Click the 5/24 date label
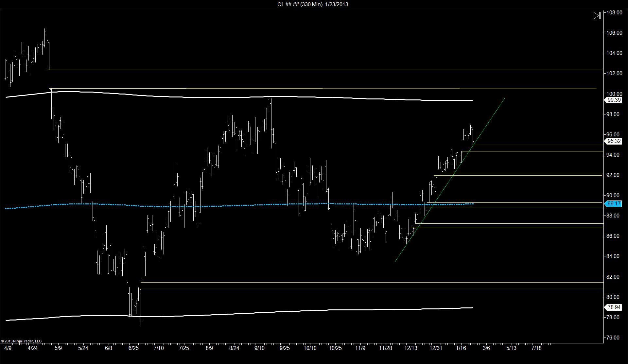Screen dimensions: 628x364 point(83,348)
